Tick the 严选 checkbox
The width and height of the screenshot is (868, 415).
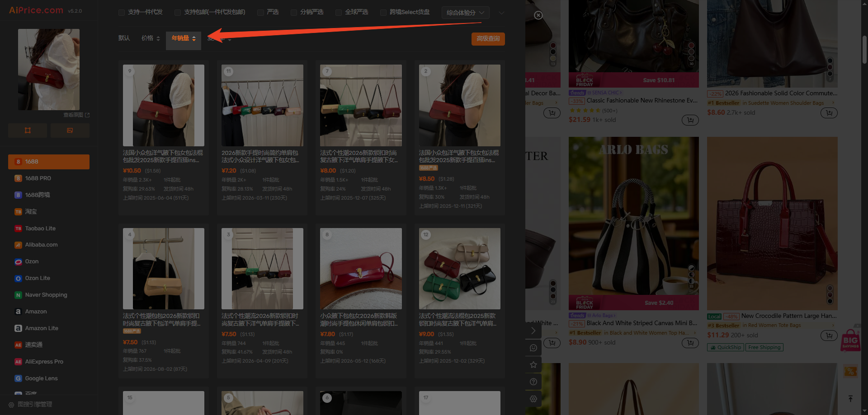click(260, 13)
